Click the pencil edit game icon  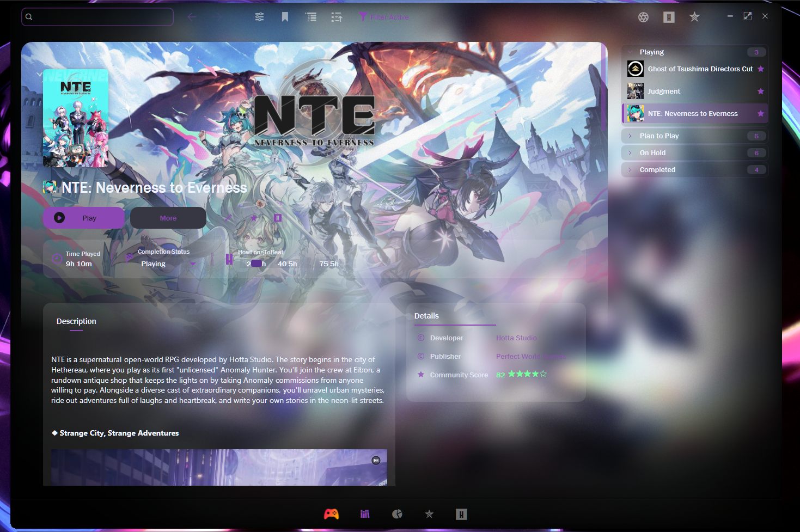(228, 218)
